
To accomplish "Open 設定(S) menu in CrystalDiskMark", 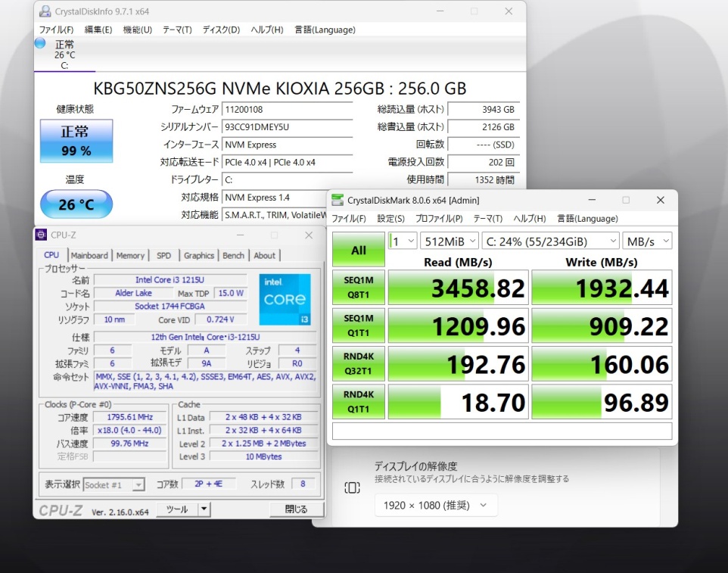I will tap(391, 219).
